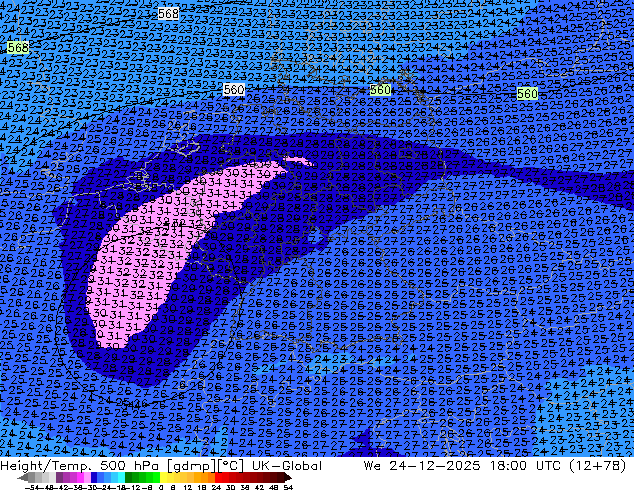Click the '18:00 UTC' time text
The image size is (634, 490).
tap(525, 466)
